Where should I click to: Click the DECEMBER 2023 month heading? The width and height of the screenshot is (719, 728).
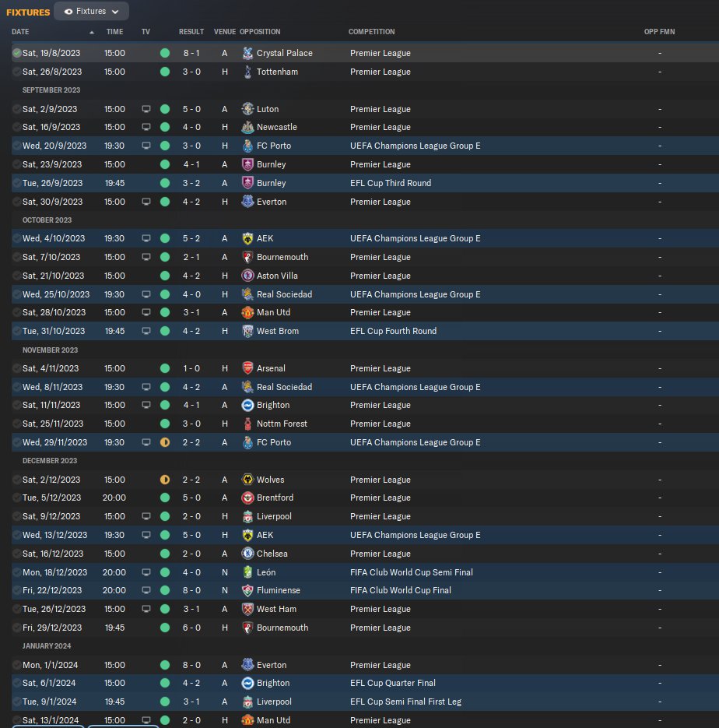pyautogui.click(x=50, y=461)
